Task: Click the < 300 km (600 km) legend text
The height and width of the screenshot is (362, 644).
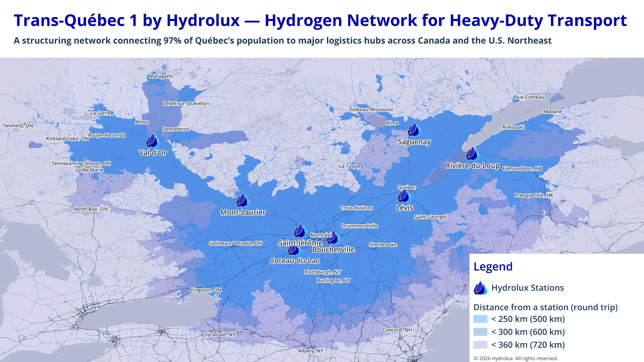Action: [x=528, y=332]
